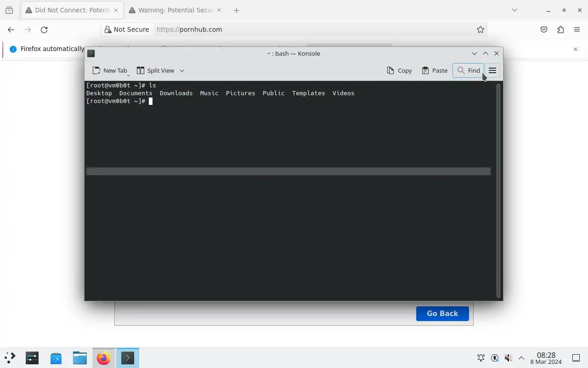
Task: Minimize the Firefox window
Action: (x=548, y=10)
